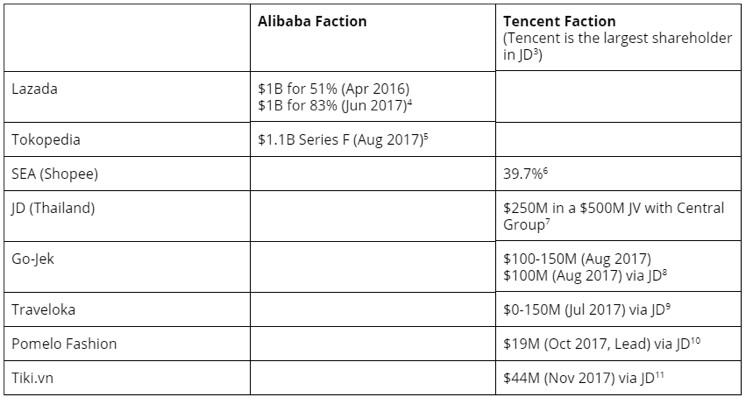Click the JD (Thailand) row label

coord(53,208)
